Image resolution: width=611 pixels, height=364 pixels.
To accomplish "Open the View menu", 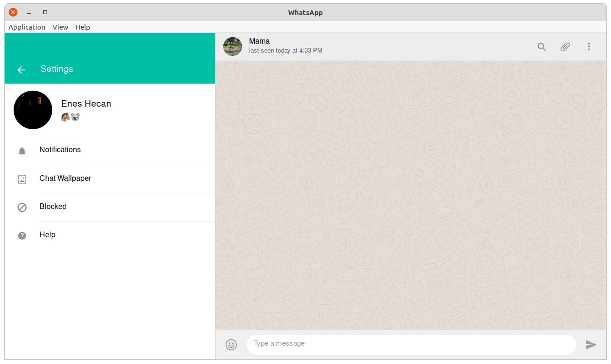I will (60, 27).
